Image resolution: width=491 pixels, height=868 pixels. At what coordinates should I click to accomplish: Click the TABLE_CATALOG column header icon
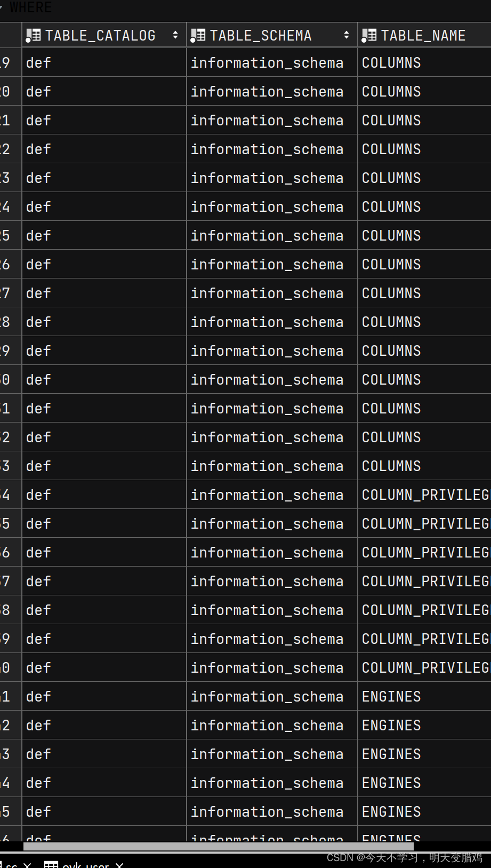pyautogui.click(x=33, y=36)
